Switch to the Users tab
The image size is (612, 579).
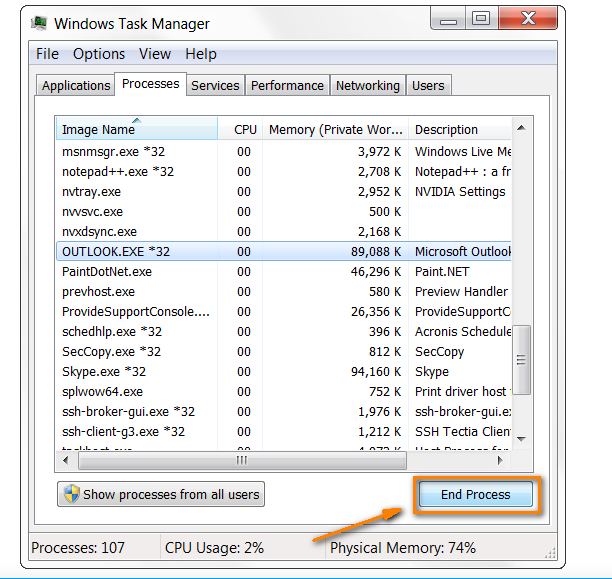coord(428,85)
